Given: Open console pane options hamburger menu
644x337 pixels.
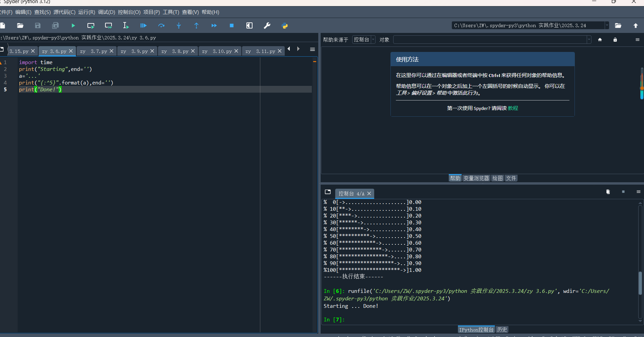Looking at the screenshot, I should point(639,192).
